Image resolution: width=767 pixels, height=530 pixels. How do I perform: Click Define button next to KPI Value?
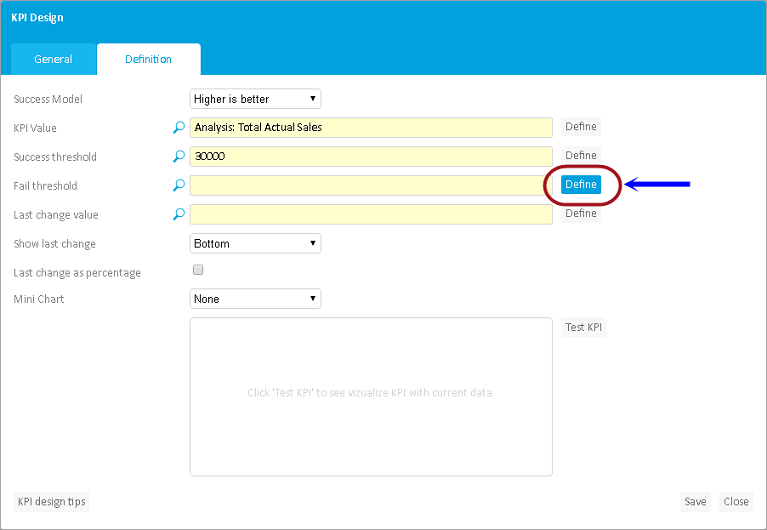tap(580, 127)
